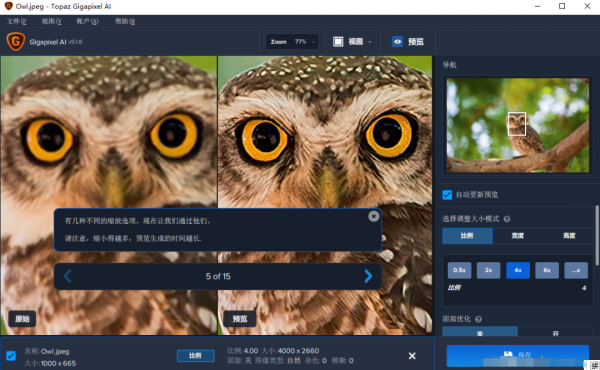Screen dimensions: 600x370
Task: Click the 比例 value field showing 4
Action: [584, 288]
